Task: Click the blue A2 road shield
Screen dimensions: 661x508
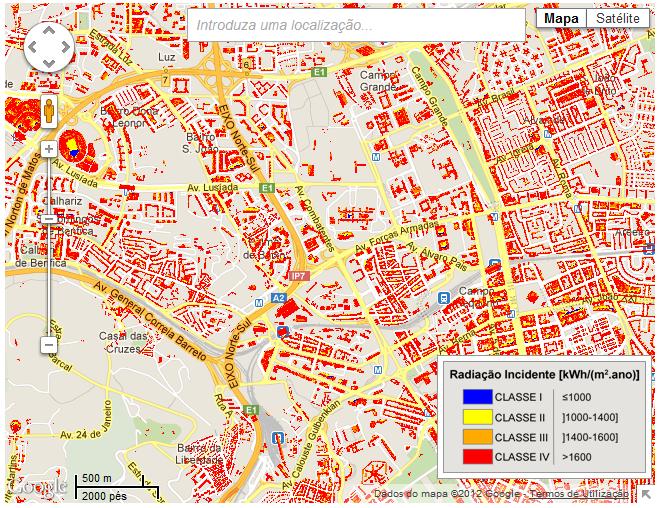Action: (279, 298)
